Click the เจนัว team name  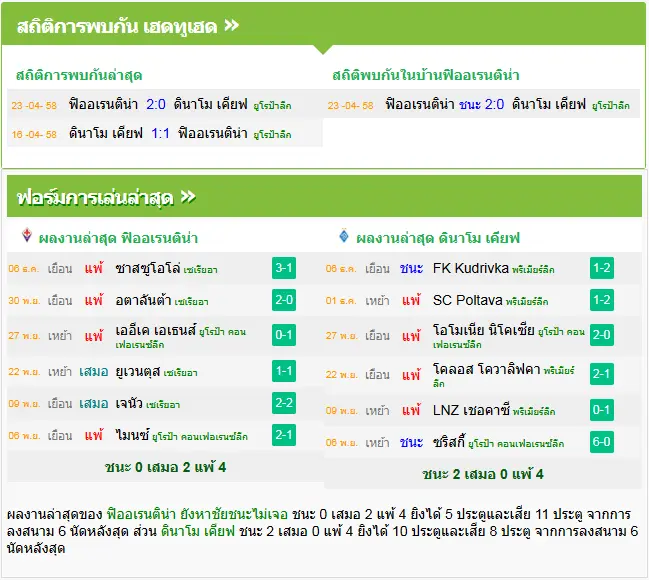point(129,404)
